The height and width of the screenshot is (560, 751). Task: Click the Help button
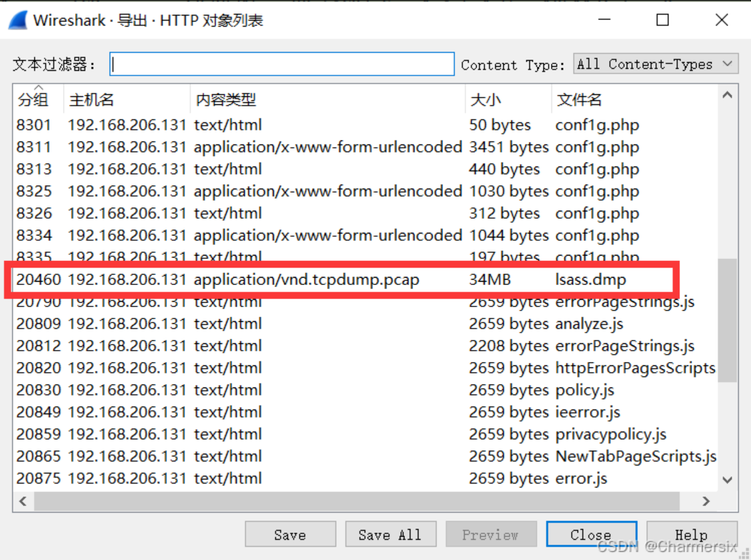click(691, 534)
